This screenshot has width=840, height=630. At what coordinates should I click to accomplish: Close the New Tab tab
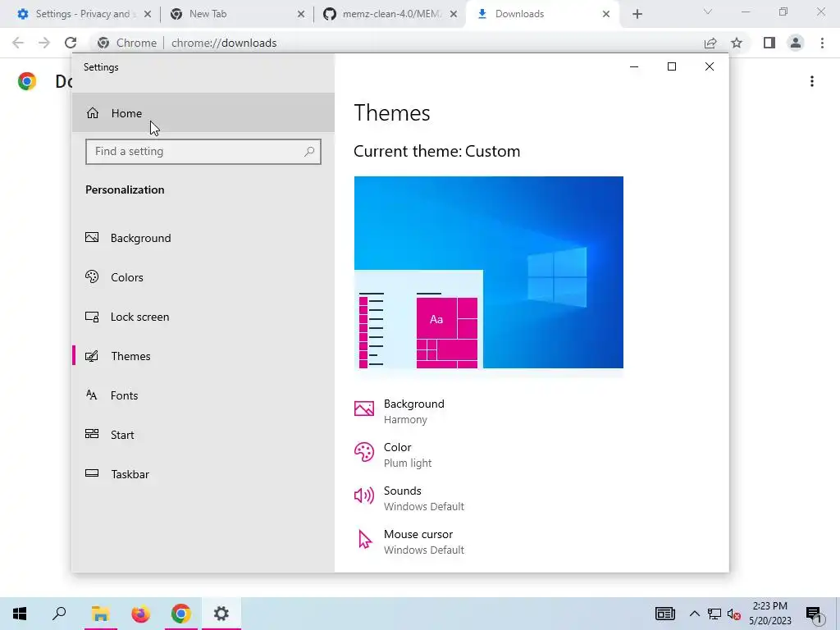pyautogui.click(x=301, y=15)
